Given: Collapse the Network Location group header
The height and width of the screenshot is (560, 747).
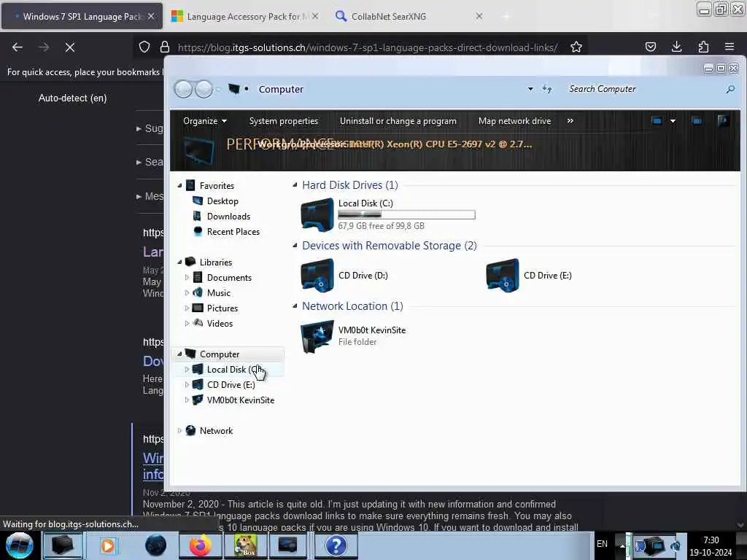Looking at the screenshot, I should coord(295,306).
